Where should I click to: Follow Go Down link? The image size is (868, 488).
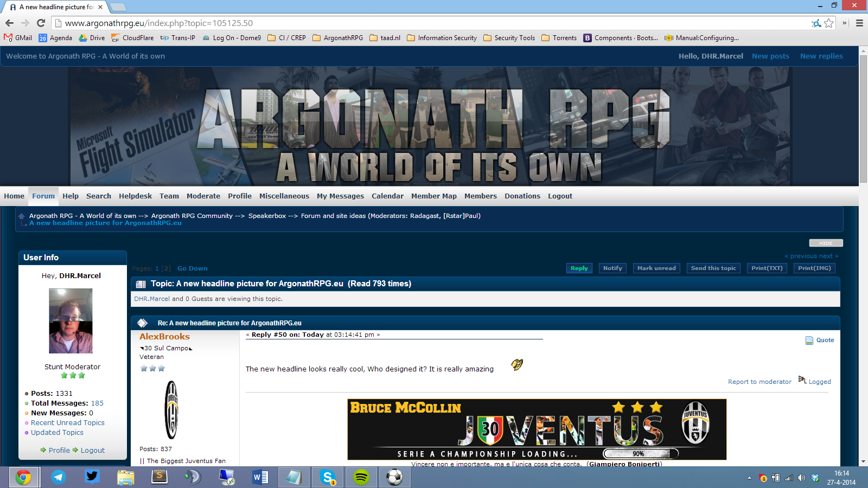click(192, 268)
